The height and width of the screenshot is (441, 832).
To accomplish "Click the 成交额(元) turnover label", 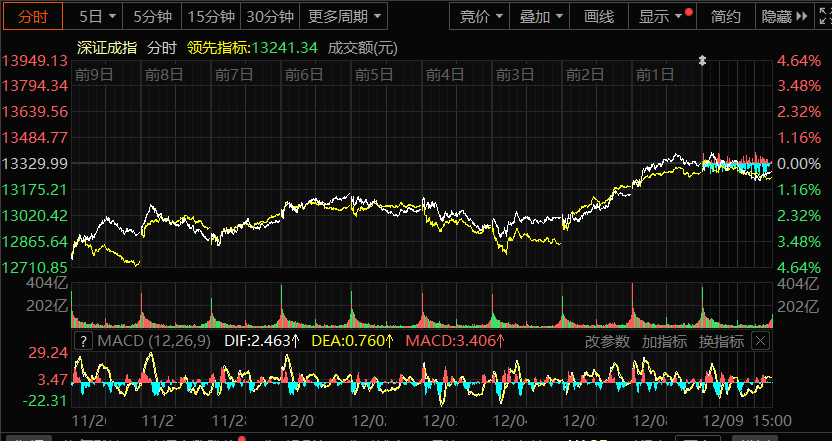I will 362,47.
